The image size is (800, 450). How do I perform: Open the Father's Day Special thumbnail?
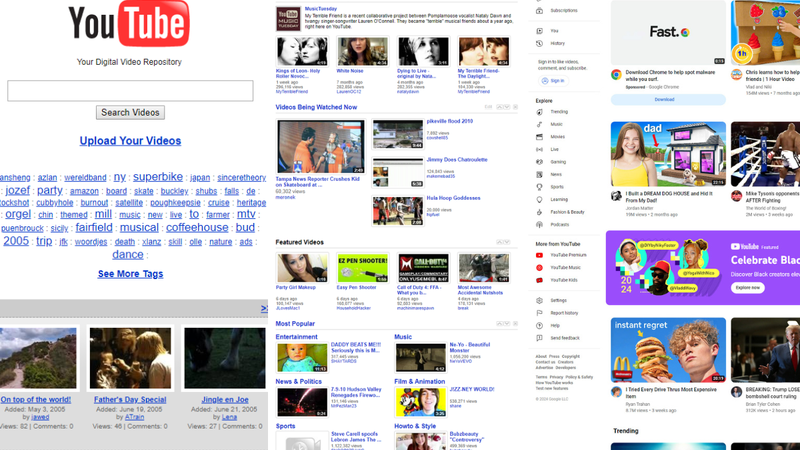[130, 358]
